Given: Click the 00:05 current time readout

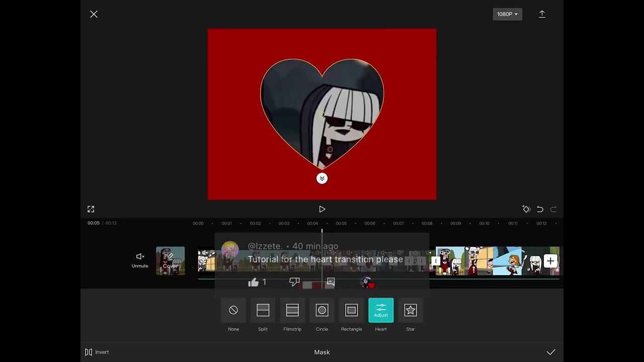Looking at the screenshot, I should coord(94,223).
